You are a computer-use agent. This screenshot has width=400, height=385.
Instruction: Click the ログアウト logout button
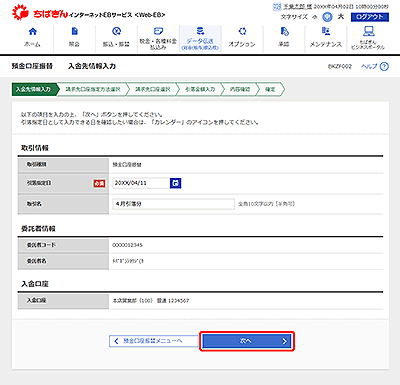tap(370, 17)
